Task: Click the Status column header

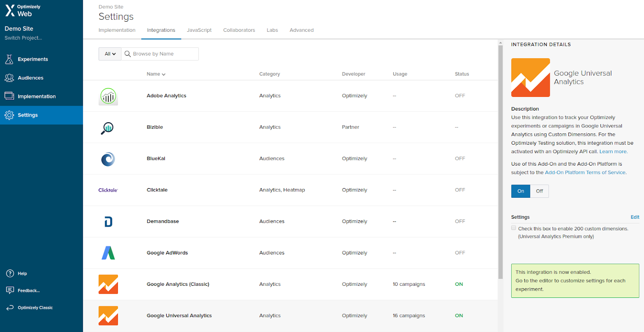Action: tap(462, 74)
